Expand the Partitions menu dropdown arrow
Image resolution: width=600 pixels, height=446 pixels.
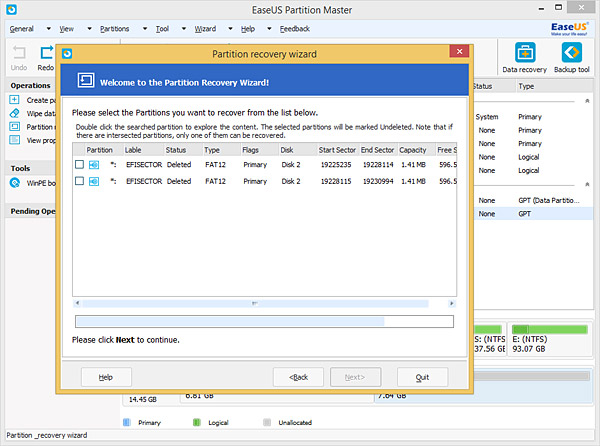pyautogui.click(x=145, y=29)
